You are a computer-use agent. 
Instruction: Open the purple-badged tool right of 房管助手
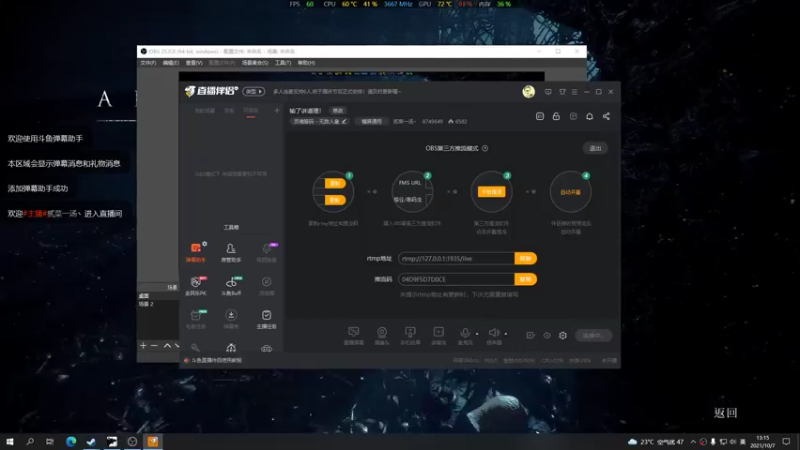266,252
